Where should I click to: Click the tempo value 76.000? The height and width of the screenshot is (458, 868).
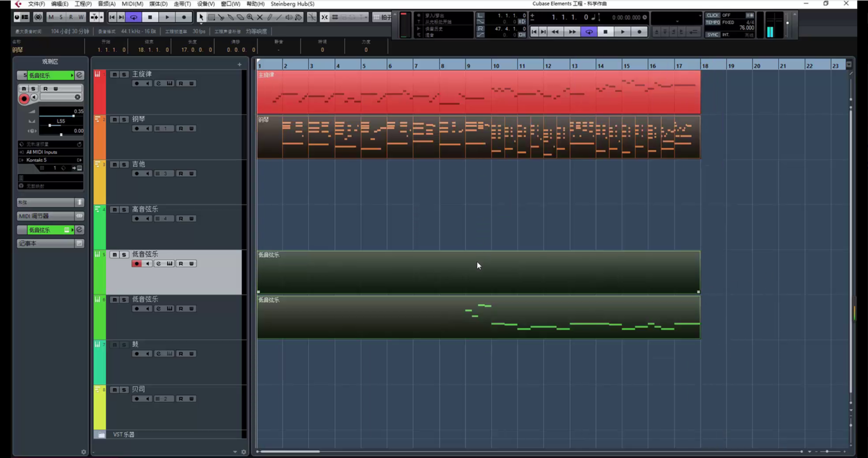pyautogui.click(x=746, y=28)
